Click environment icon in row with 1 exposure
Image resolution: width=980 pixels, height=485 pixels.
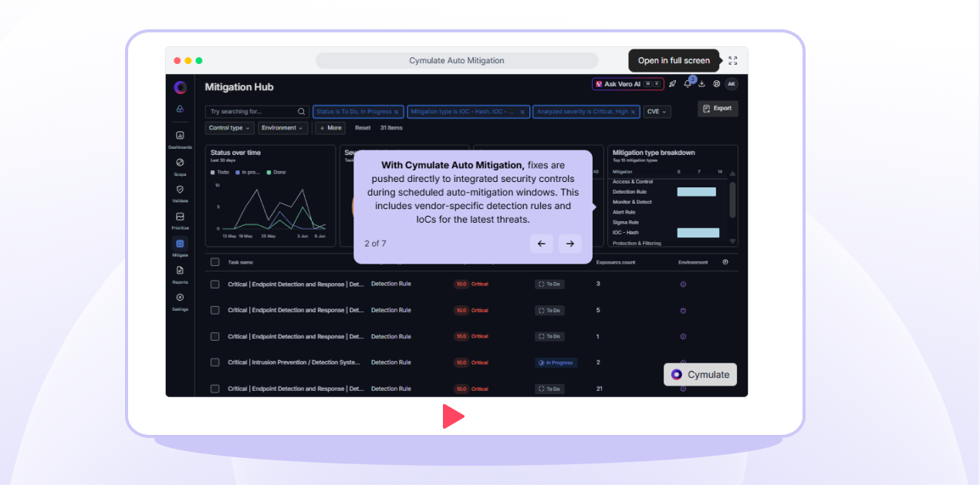(x=683, y=337)
